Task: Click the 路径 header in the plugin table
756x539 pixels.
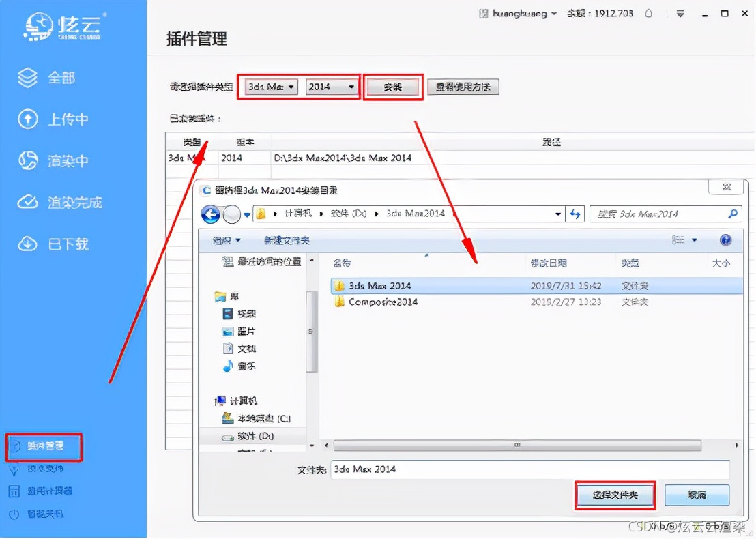Action: tap(551, 142)
